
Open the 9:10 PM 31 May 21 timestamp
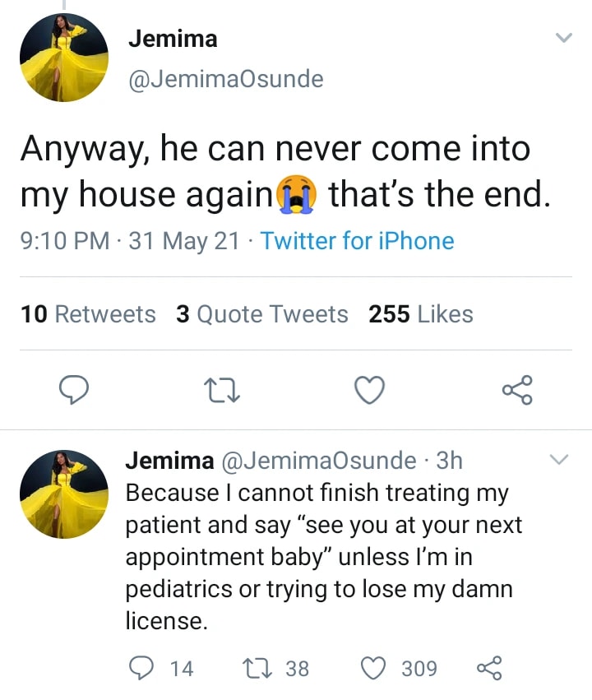coord(130,241)
